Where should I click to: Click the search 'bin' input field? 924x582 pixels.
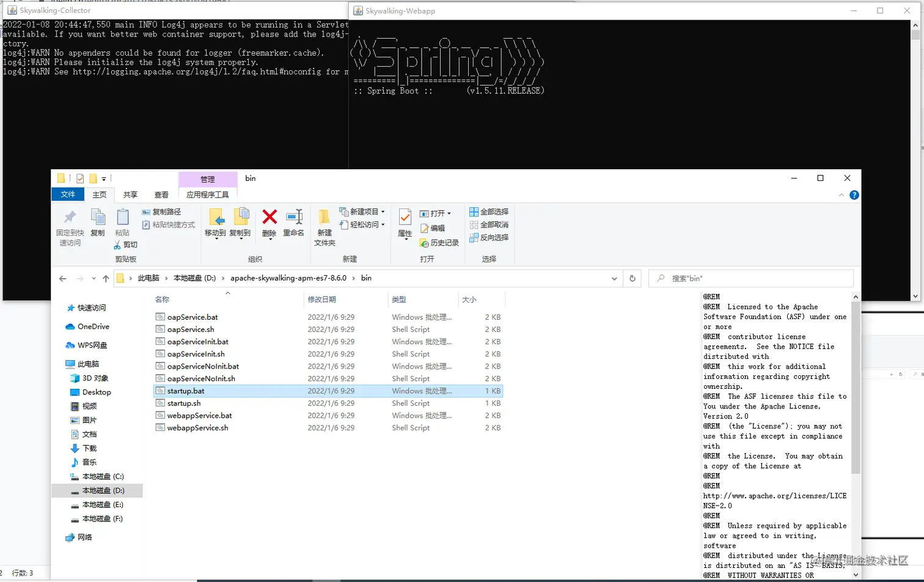tap(750, 278)
